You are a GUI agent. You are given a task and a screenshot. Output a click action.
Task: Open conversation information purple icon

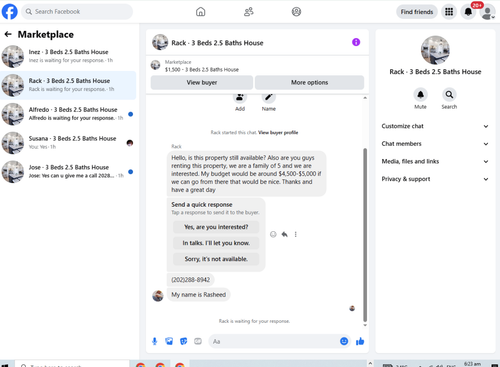pyautogui.click(x=356, y=42)
